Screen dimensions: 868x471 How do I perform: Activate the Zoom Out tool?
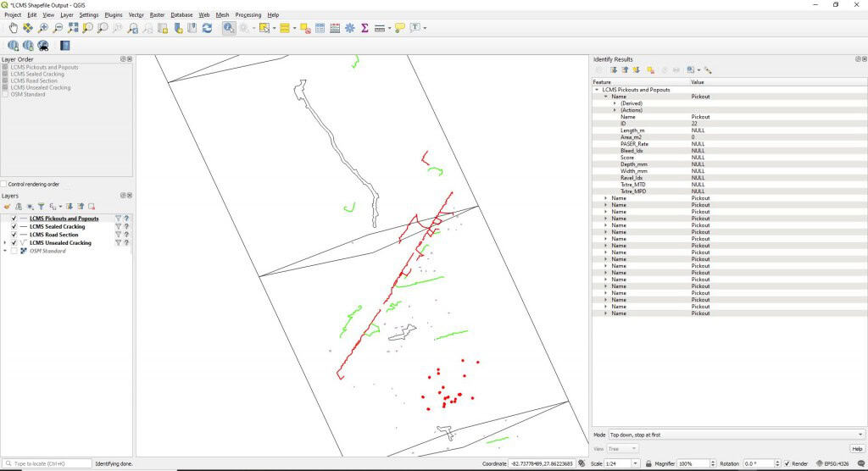click(58, 28)
